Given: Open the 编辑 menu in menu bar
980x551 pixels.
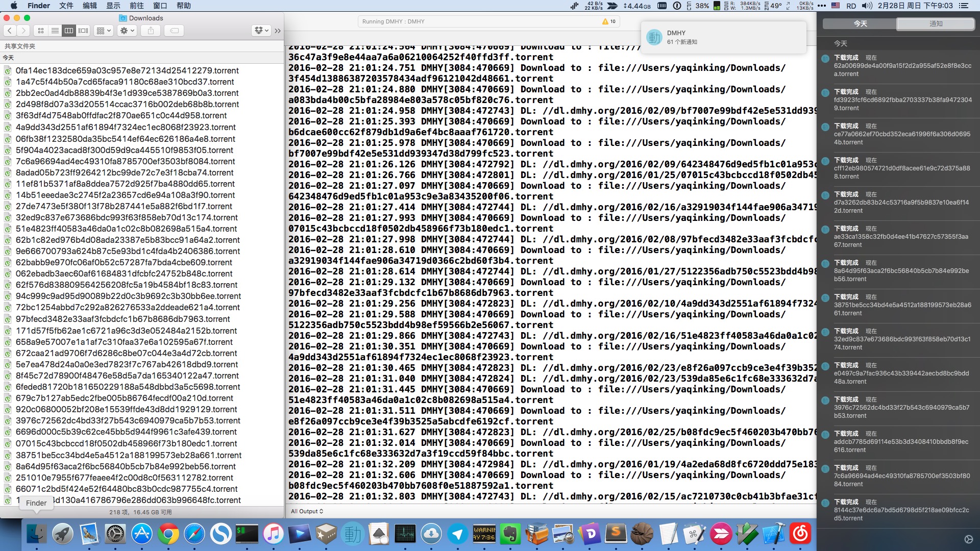Looking at the screenshot, I should click(x=90, y=6).
